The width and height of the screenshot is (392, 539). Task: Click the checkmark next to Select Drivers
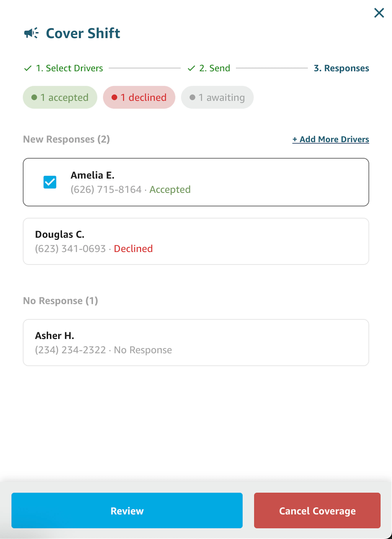28,68
